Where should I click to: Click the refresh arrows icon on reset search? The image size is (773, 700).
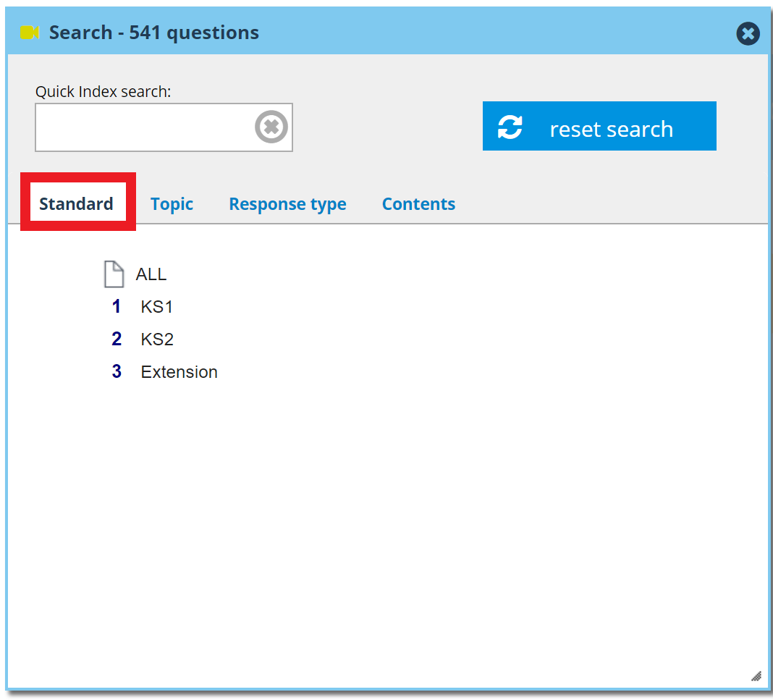[x=510, y=127]
